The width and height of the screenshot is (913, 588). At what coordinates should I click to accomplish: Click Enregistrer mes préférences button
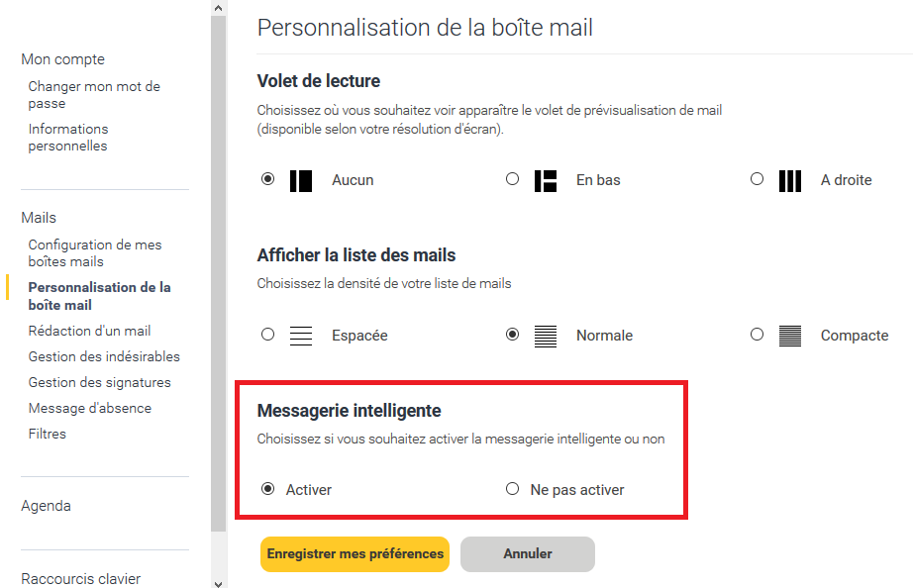[355, 554]
